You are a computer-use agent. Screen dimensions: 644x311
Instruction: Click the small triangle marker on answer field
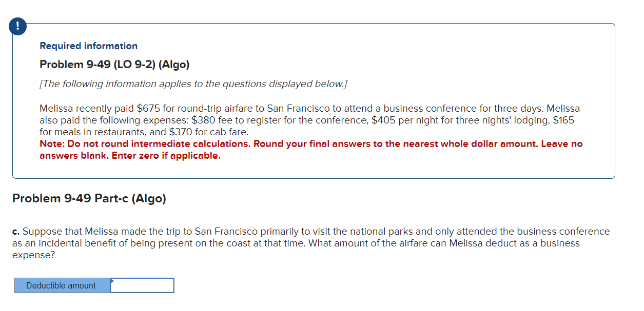click(x=112, y=280)
